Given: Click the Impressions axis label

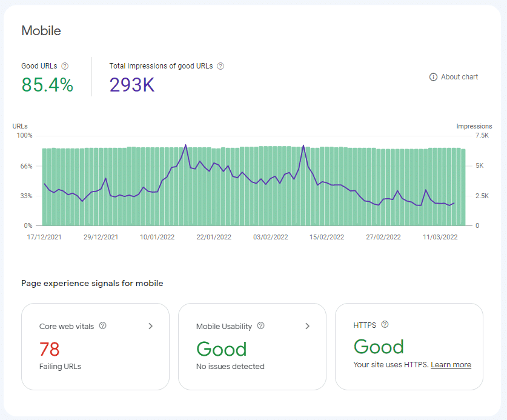Looking at the screenshot, I should 474,126.
